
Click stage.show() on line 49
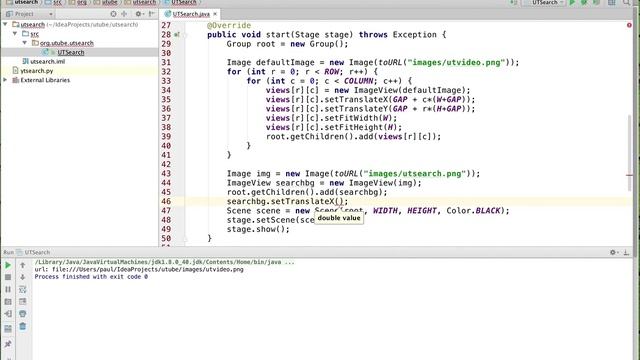point(258,229)
